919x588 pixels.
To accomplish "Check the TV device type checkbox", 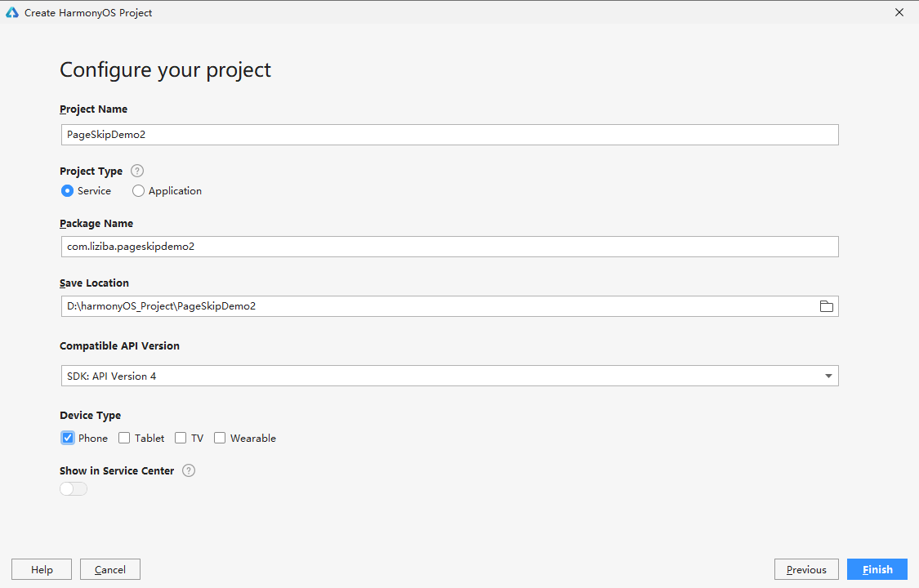I will click(181, 438).
